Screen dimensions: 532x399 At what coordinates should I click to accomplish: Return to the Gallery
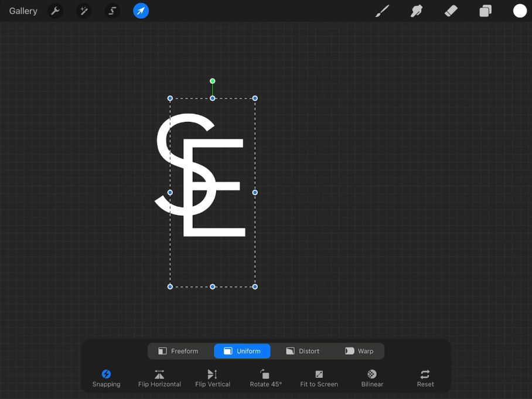click(x=23, y=11)
